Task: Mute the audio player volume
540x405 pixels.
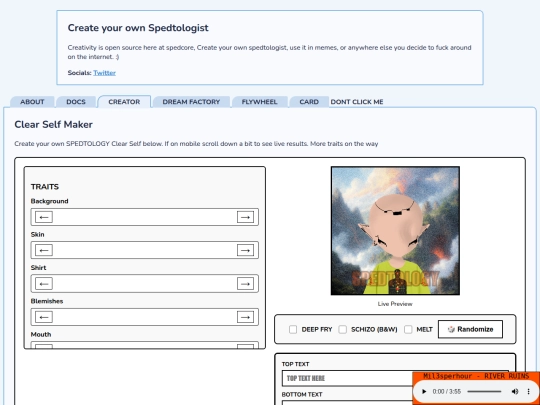Action: click(x=515, y=392)
